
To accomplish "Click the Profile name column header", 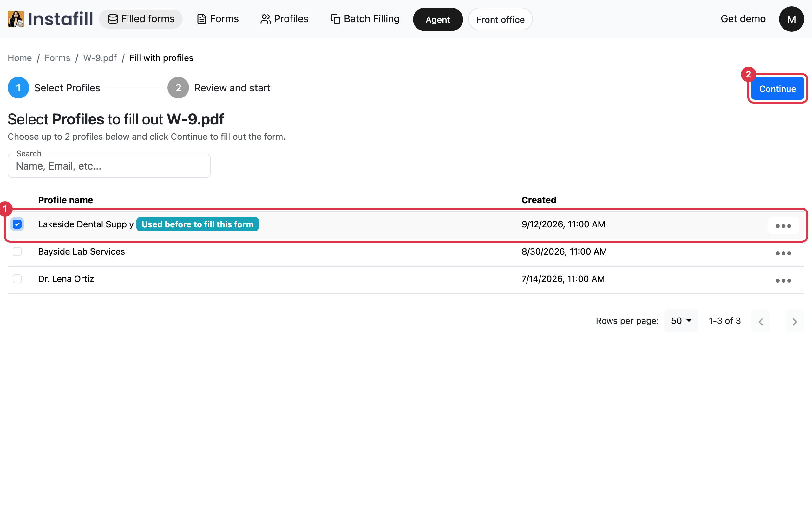I will (x=65, y=200).
